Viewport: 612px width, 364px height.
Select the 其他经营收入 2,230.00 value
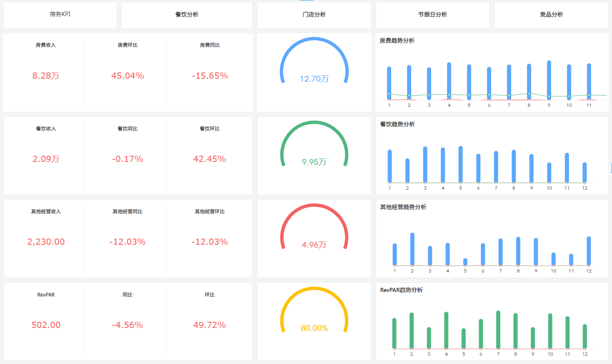tap(46, 242)
